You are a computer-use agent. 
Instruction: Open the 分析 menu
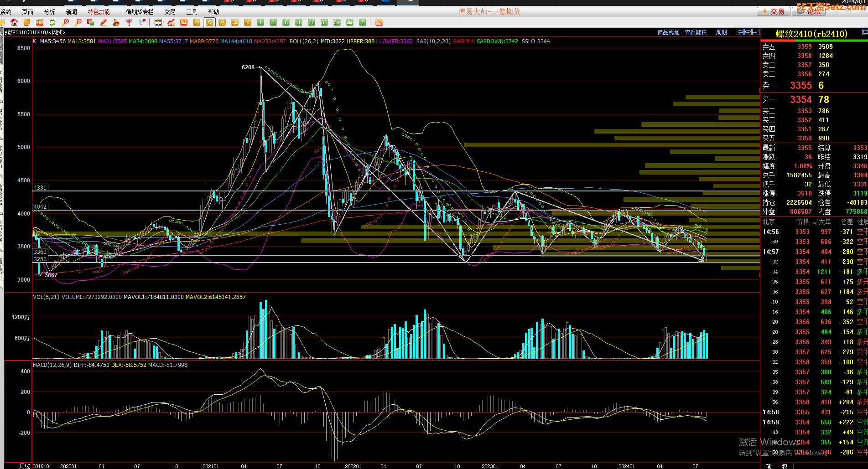(49, 12)
